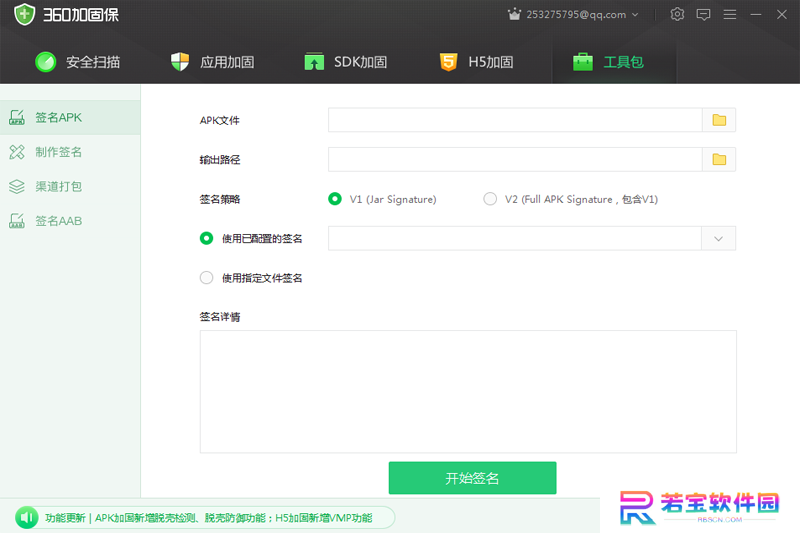Open the hamburger main menu
Screen dimensions: 800x533
(x=730, y=14)
